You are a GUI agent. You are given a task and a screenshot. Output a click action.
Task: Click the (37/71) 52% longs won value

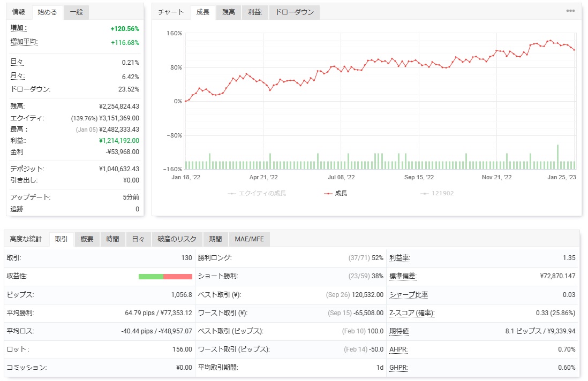click(366, 258)
